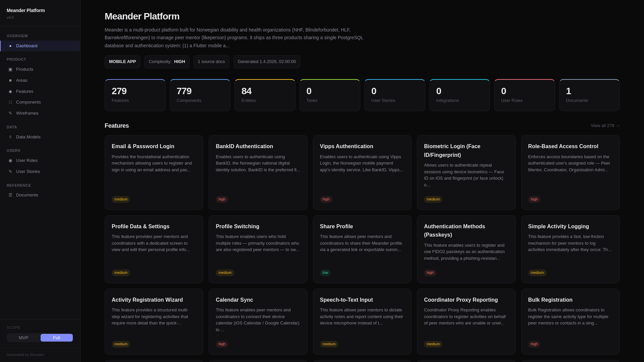644x362 pixels.
Task: Click the Products icon in sidebar
Action: click(10, 69)
